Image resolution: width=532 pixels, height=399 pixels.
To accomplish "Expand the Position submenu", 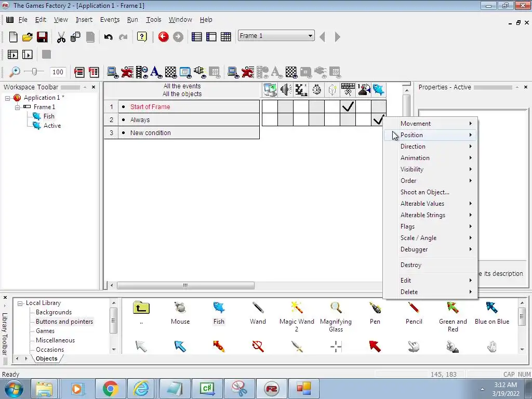I will pyautogui.click(x=431, y=135).
